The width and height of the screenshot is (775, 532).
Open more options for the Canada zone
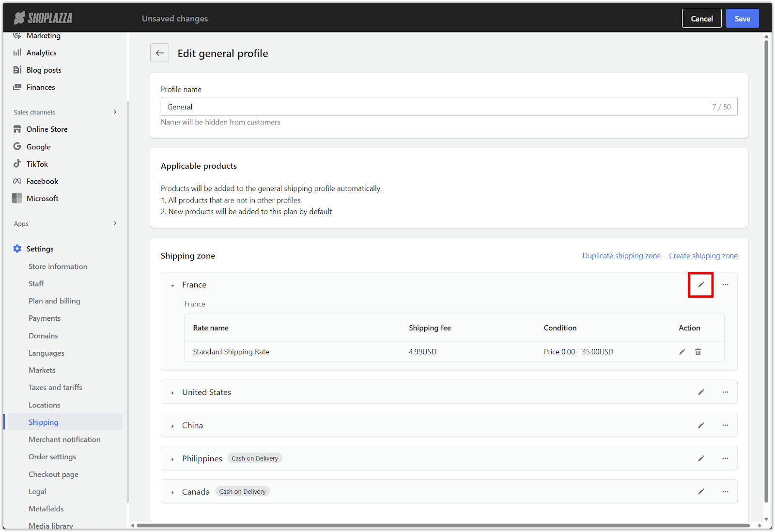click(x=725, y=492)
